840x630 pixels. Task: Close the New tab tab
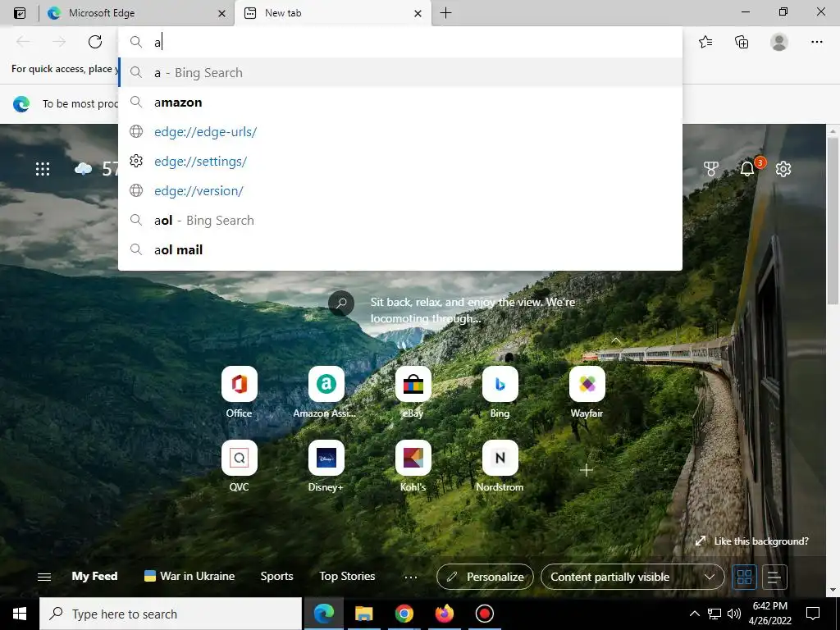[x=418, y=13]
